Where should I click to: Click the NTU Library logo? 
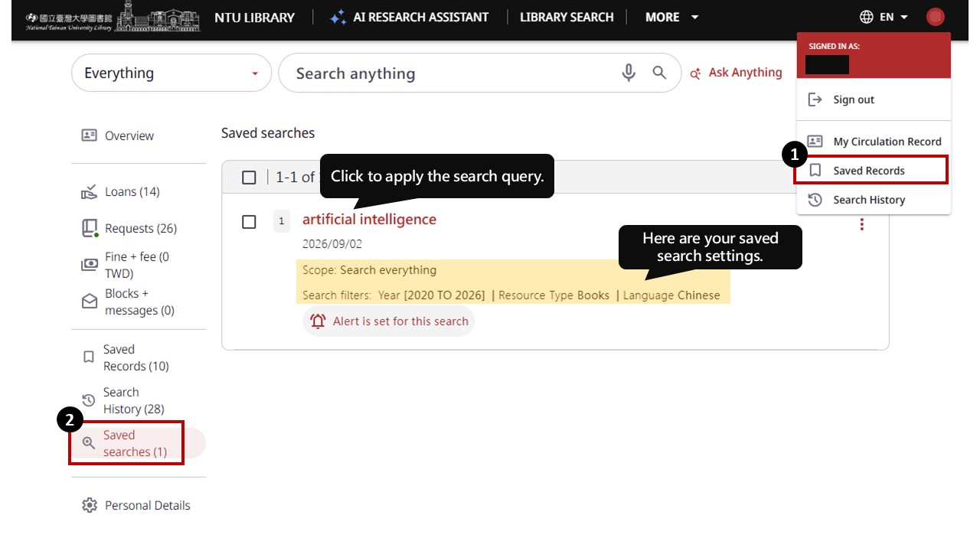coord(113,17)
